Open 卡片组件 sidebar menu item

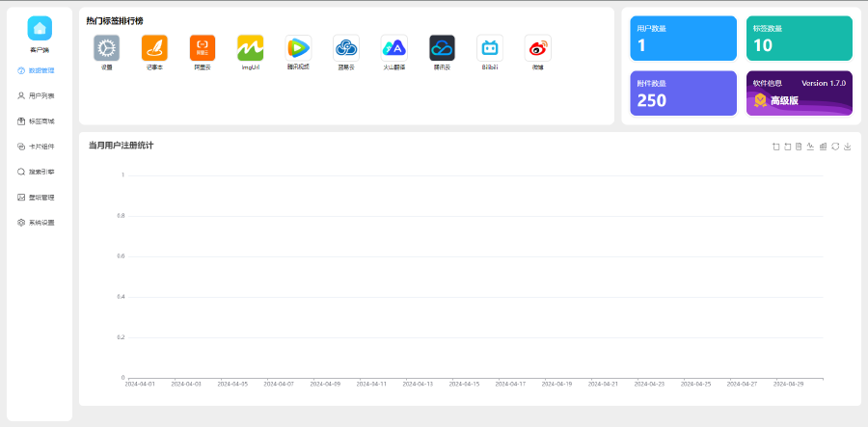pos(41,147)
